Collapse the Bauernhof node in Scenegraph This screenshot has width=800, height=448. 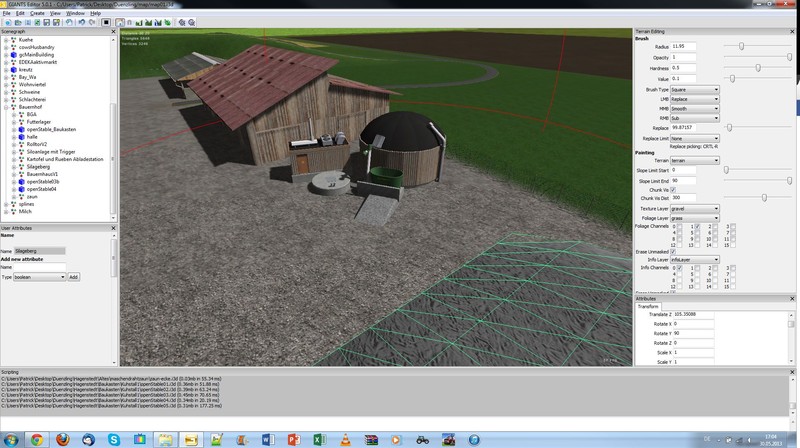6,107
